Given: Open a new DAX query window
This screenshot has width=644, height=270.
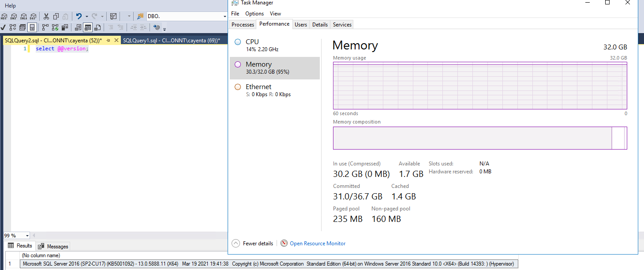Looking at the screenshot, I should 33,16.
